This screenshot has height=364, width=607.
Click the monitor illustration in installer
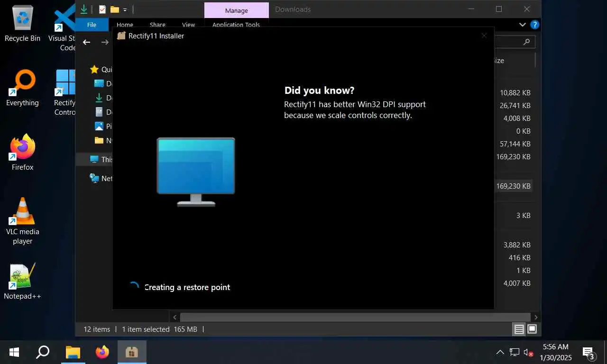pos(196,172)
